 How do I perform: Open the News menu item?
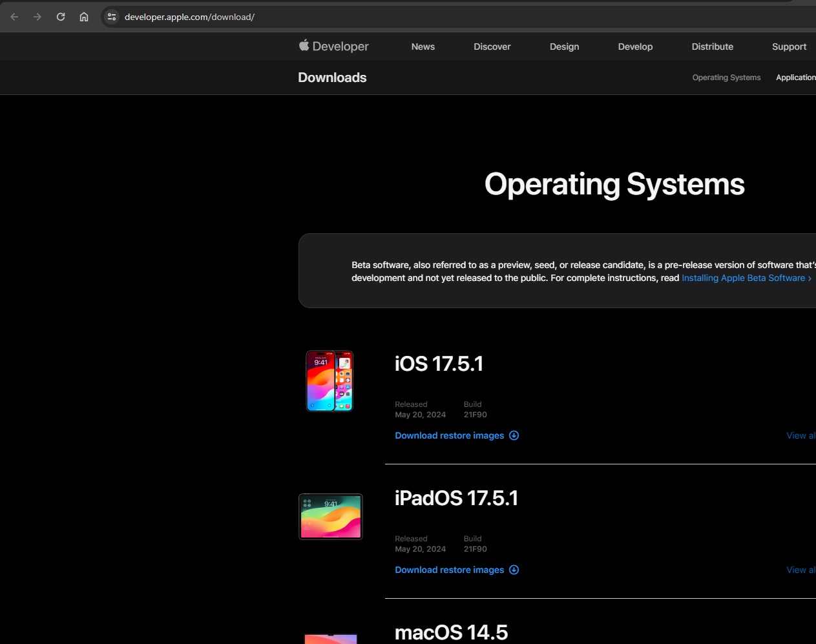(423, 47)
